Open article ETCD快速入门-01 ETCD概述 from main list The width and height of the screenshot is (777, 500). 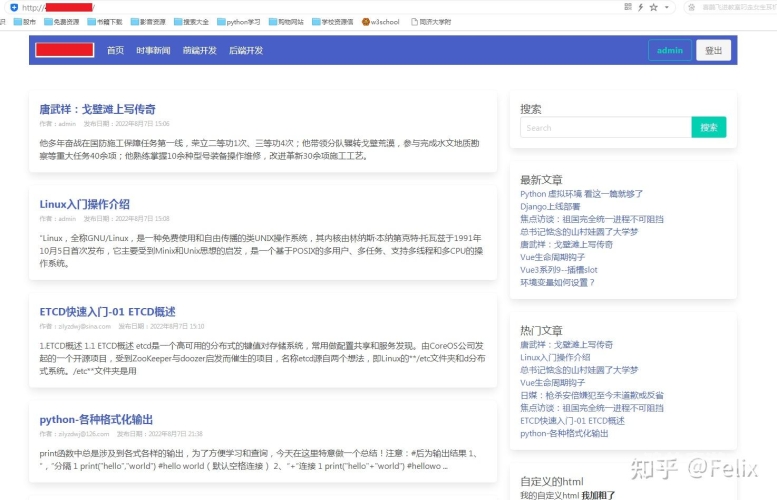(108, 312)
